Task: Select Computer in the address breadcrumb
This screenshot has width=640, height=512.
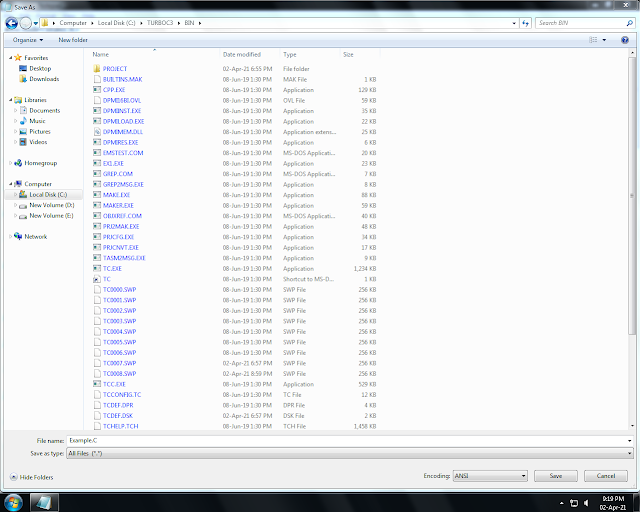Action: 73,23
